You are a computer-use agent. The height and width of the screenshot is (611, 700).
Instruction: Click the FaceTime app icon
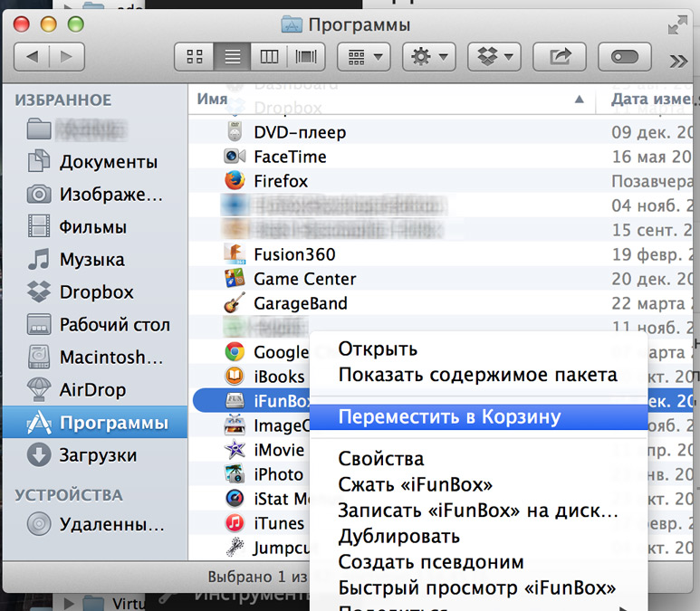coord(235,157)
